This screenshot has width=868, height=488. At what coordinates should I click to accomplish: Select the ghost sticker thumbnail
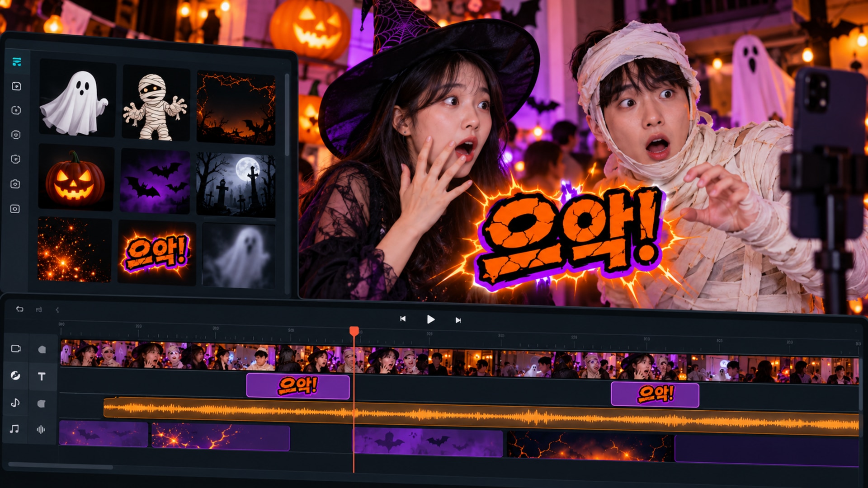click(77, 98)
